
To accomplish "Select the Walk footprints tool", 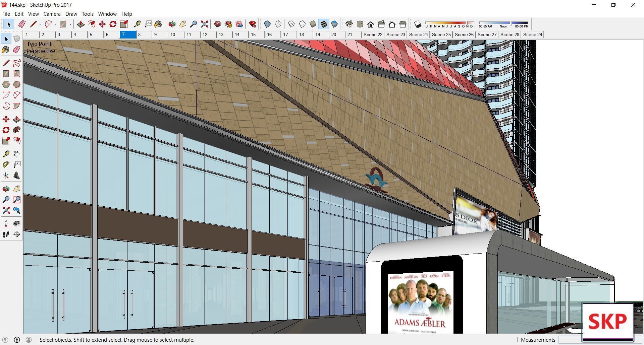I will 6,234.
